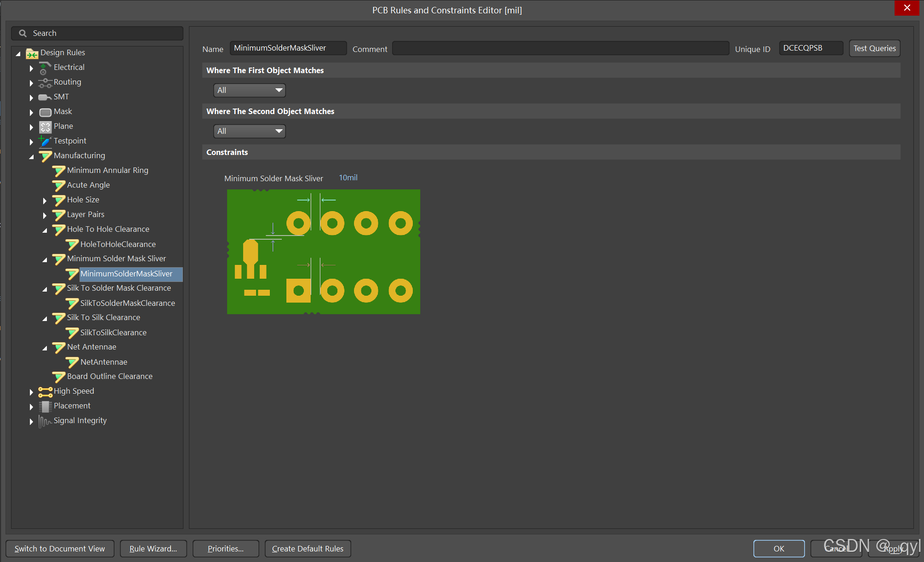The height and width of the screenshot is (562, 924).
Task: Click the Routing category icon
Action: [45, 83]
